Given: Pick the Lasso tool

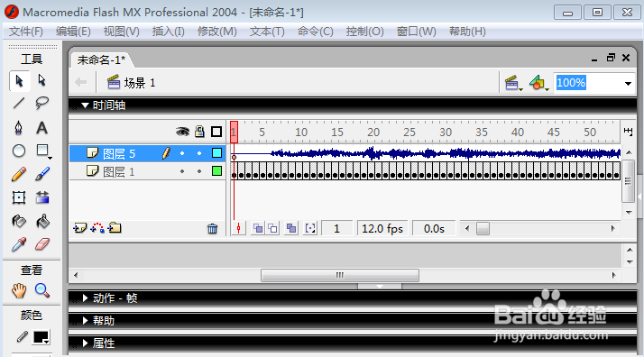Looking at the screenshot, I should click(41, 103).
